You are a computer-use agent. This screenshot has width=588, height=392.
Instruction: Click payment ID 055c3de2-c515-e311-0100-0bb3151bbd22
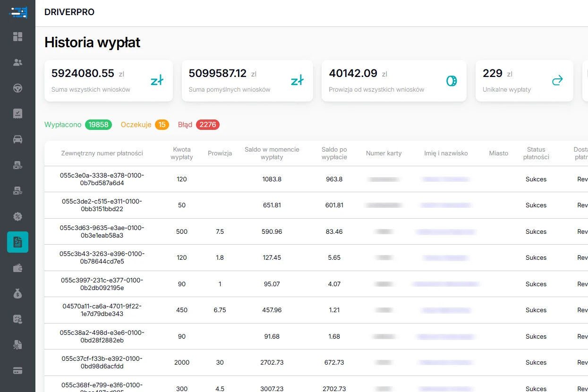(102, 205)
